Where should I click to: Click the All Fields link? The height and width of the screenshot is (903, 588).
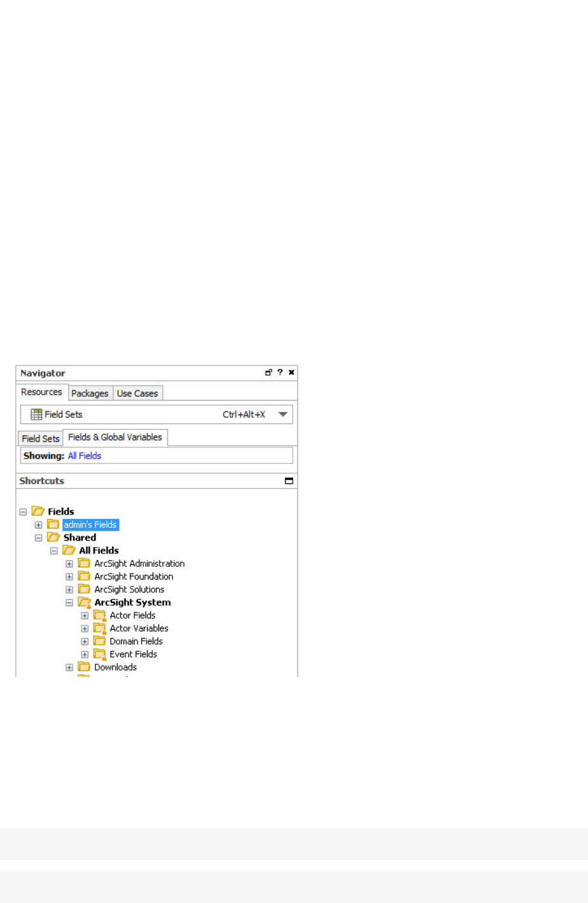85,456
